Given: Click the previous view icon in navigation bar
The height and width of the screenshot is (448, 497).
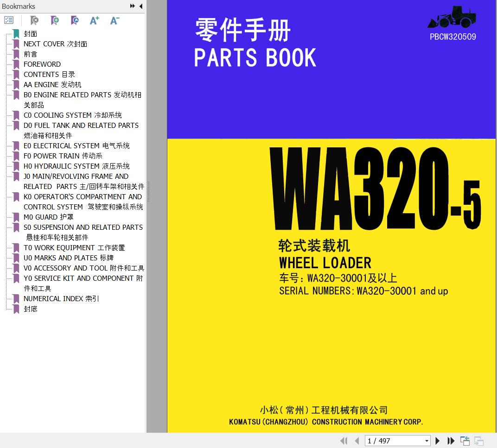Looking at the screenshot, I should click(465, 441).
